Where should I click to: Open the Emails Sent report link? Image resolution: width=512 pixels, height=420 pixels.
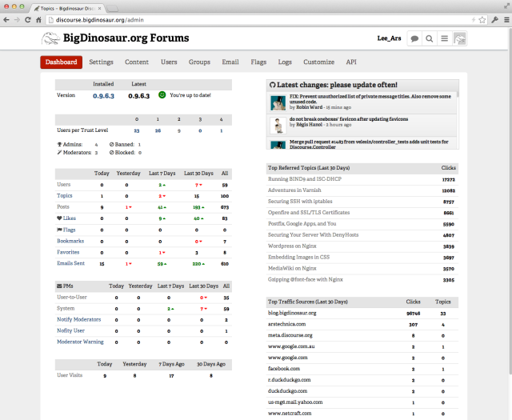pyautogui.click(x=71, y=263)
